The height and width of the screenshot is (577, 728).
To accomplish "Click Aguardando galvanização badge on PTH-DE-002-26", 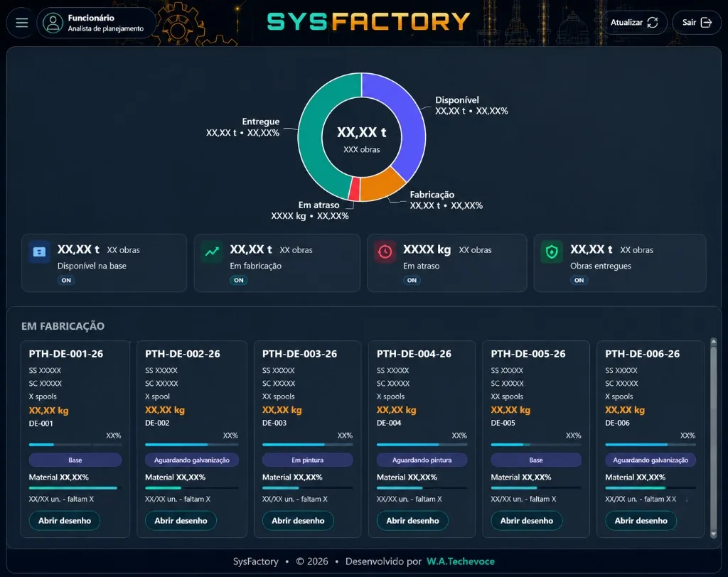I will coord(192,460).
